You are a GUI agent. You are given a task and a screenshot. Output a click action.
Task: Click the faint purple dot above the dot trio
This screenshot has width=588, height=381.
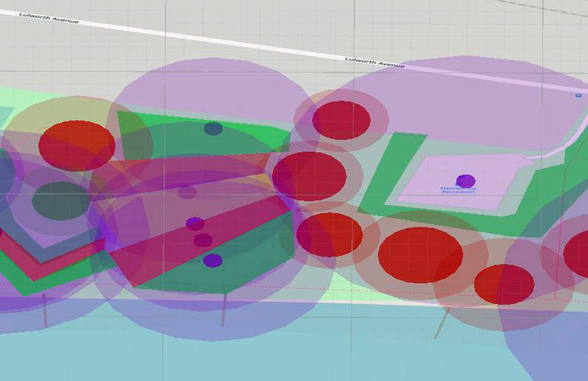(187, 192)
